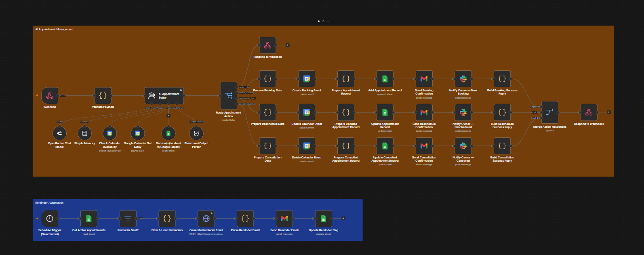Select the Prepare Reschedule Data node
644x255 pixels.
(x=267, y=113)
